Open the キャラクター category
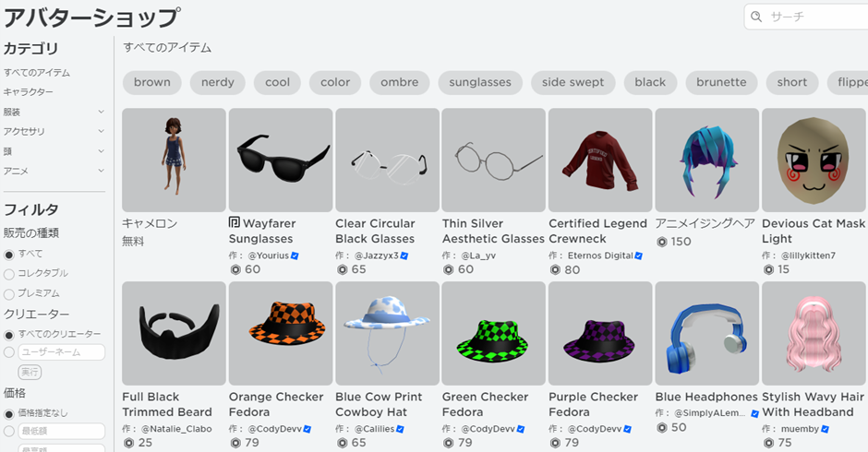 (x=29, y=92)
